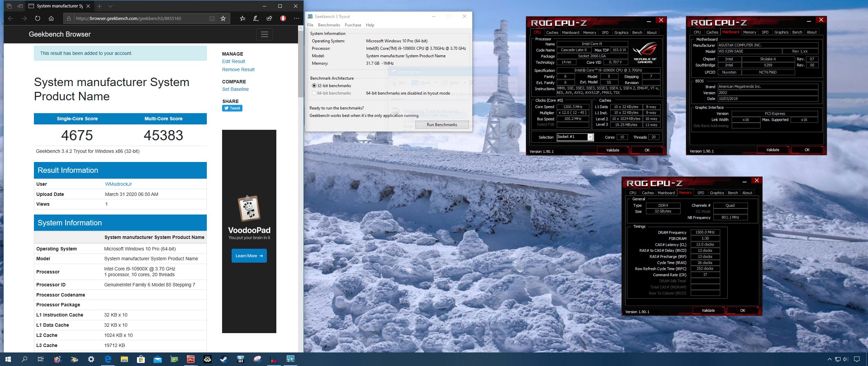Open the Mail app from the taskbar
This screenshot has height=366, width=868.
157,359
